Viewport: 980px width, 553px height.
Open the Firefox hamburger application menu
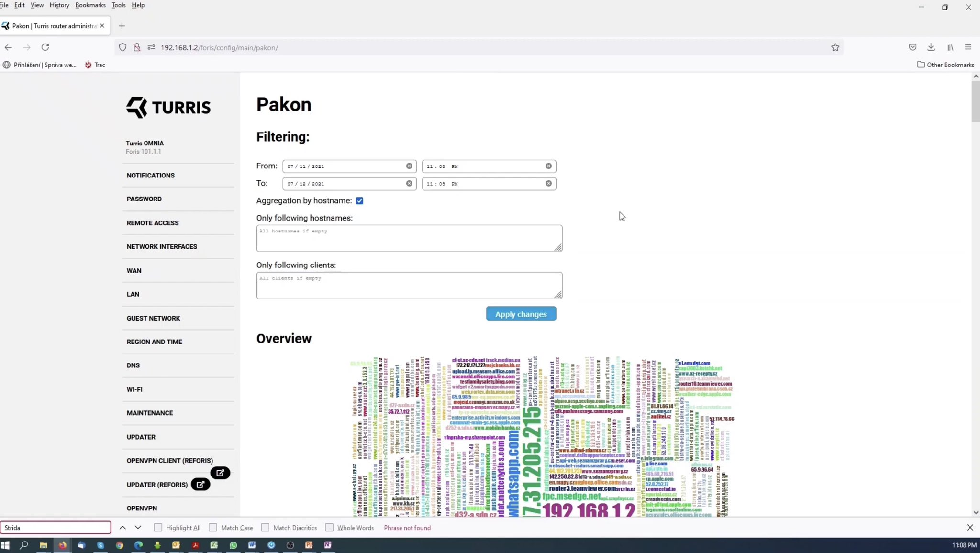pyautogui.click(x=968, y=47)
